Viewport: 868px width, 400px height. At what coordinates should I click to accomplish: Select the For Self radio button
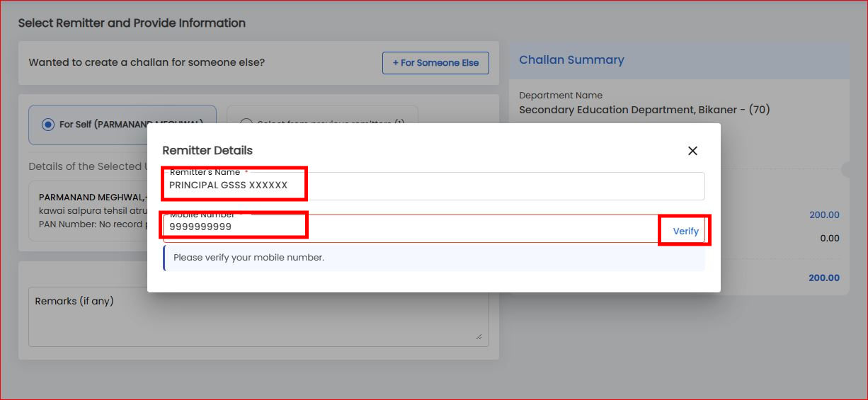pyautogui.click(x=48, y=125)
